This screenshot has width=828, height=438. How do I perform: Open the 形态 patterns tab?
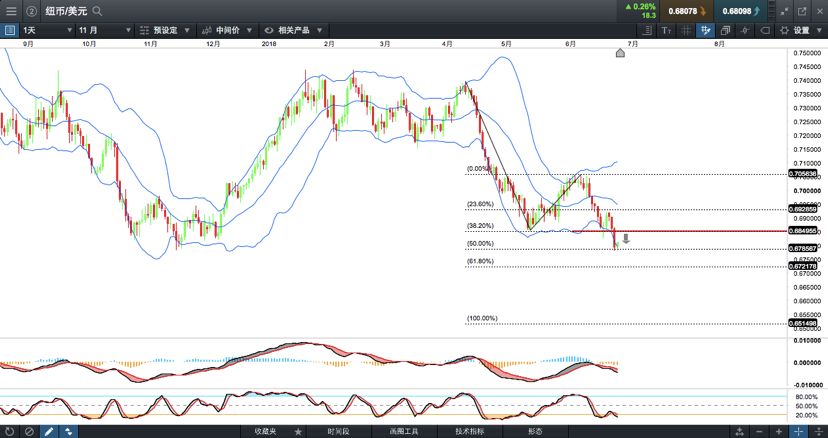click(535, 432)
